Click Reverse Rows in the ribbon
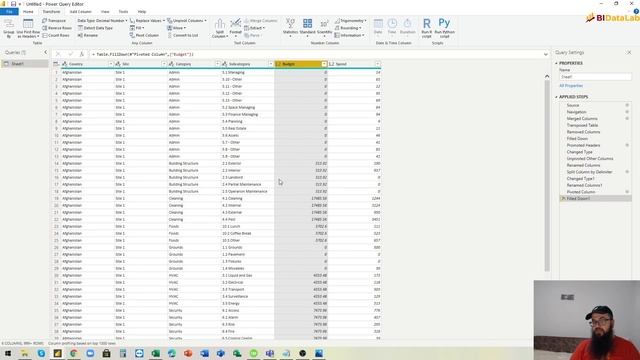The width and height of the screenshot is (640, 360). tap(57, 28)
